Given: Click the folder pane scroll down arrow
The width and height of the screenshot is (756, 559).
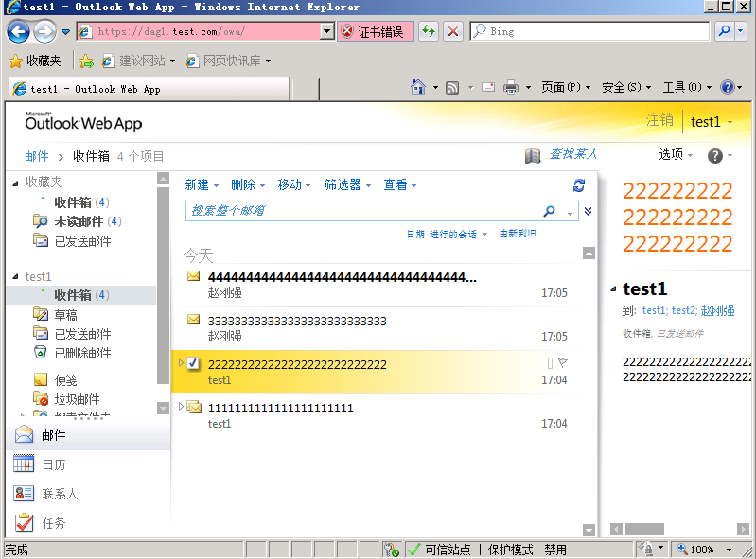Looking at the screenshot, I should 163,409.
